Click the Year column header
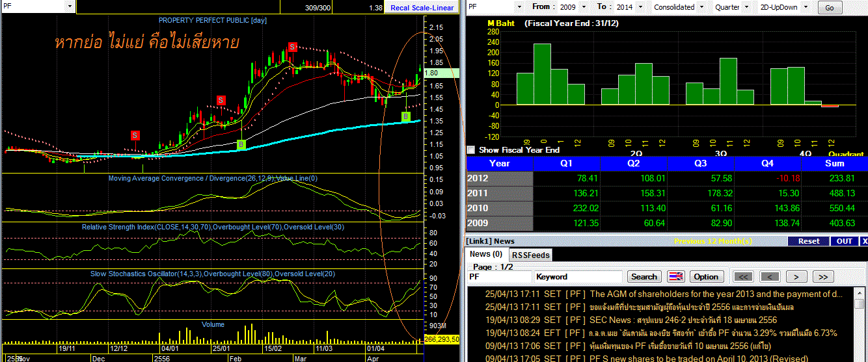The image size is (868, 362). coord(499,164)
